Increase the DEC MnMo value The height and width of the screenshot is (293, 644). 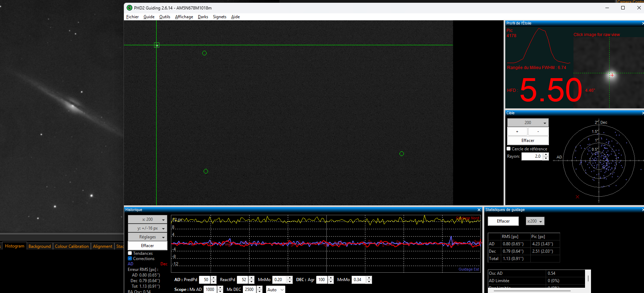pos(369,278)
